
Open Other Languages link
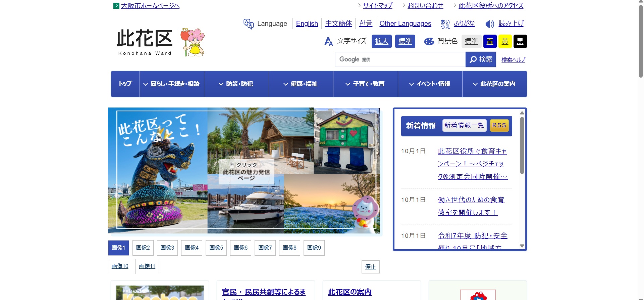(x=405, y=24)
